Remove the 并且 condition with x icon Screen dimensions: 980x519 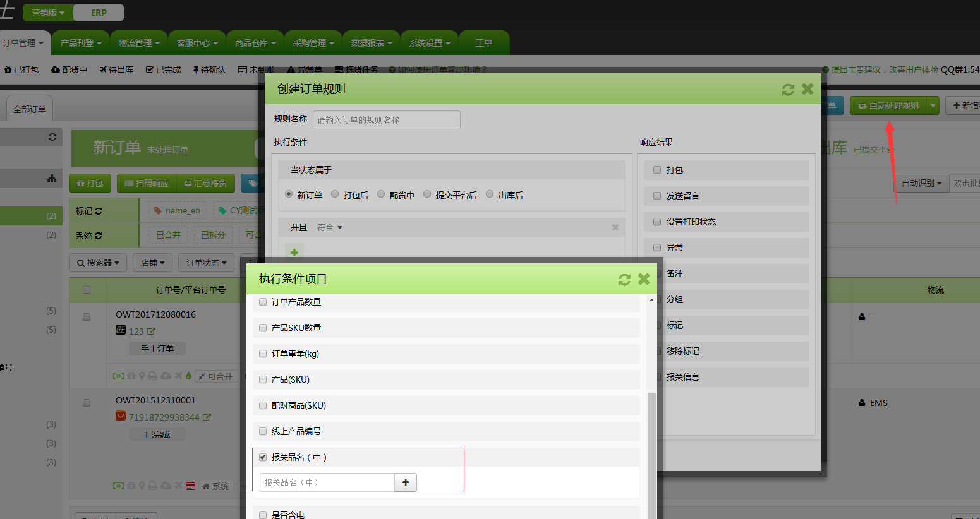(x=615, y=227)
